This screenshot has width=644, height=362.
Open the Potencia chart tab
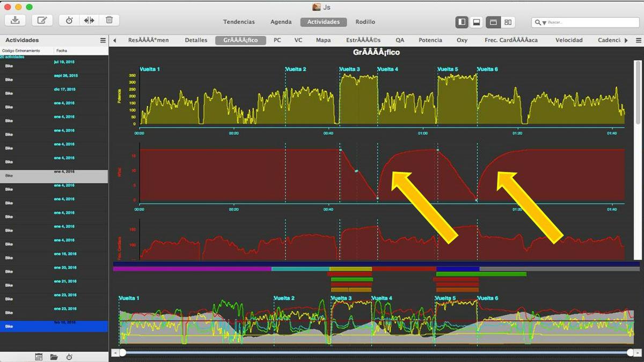tap(430, 40)
